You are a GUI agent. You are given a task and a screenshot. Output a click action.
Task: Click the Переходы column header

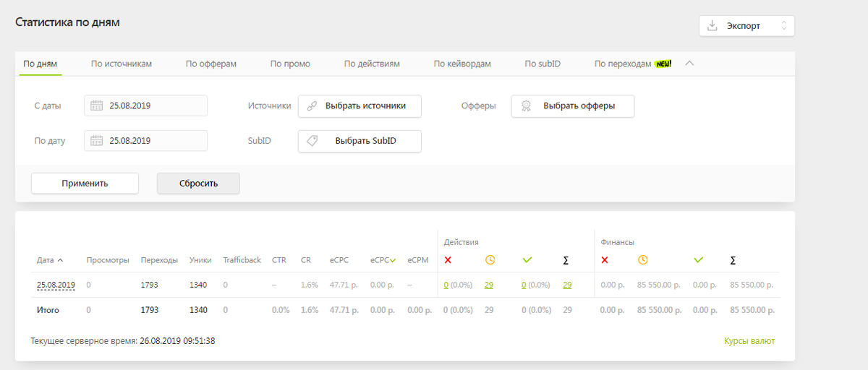pos(158,260)
